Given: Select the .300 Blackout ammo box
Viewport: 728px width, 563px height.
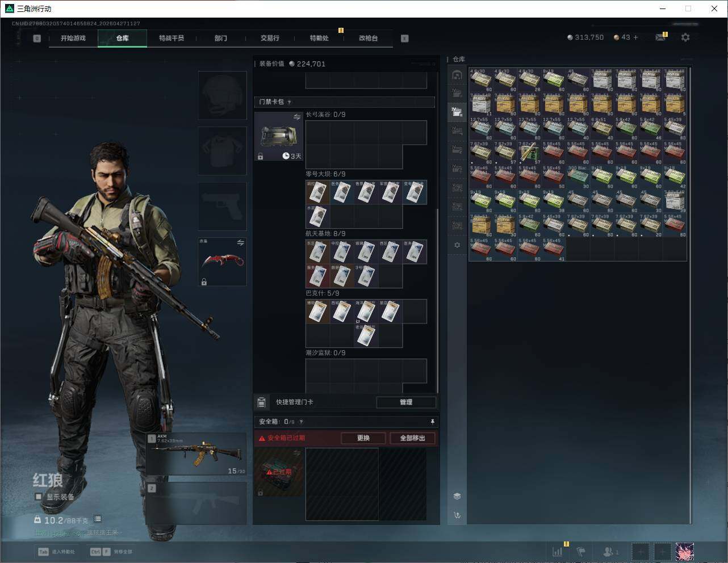Looking at the screenshot, I should tap(578, 177).
